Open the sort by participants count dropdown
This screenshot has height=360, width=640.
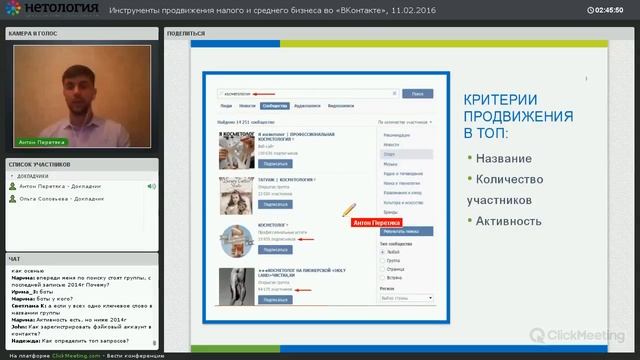[404, 122]
